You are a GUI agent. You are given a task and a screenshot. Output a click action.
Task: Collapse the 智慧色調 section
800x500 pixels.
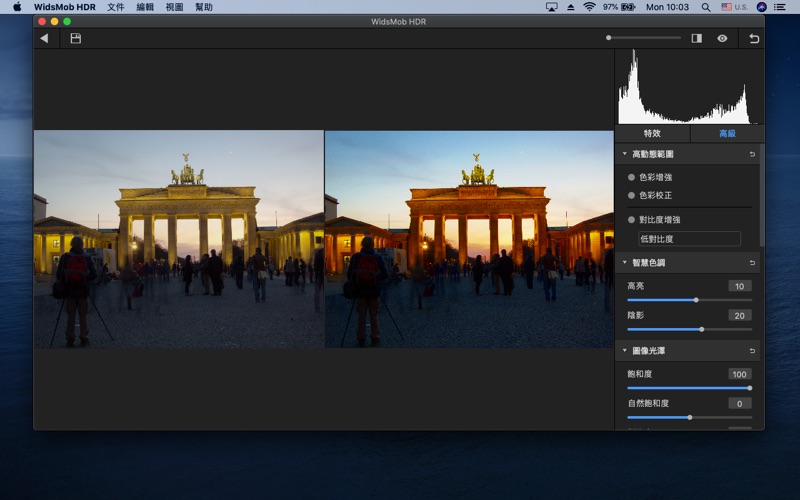coord(625,263)
